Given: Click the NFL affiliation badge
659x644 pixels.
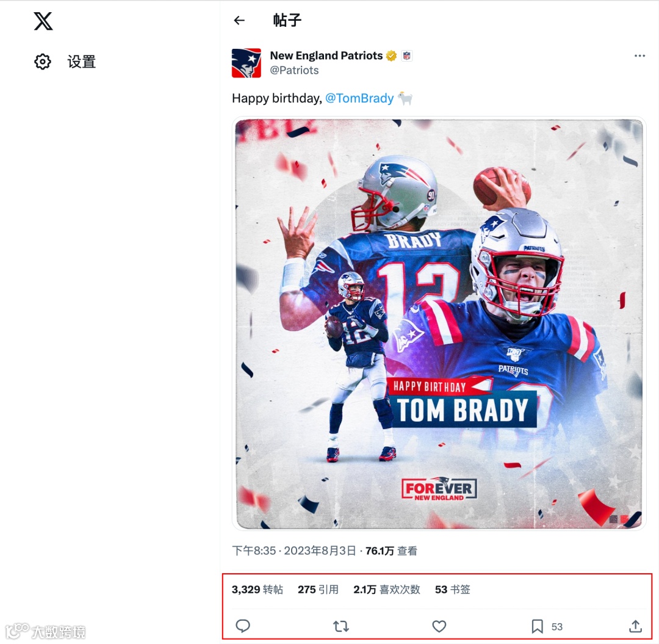Looking at the screenshot, I should tap(406, 56).
